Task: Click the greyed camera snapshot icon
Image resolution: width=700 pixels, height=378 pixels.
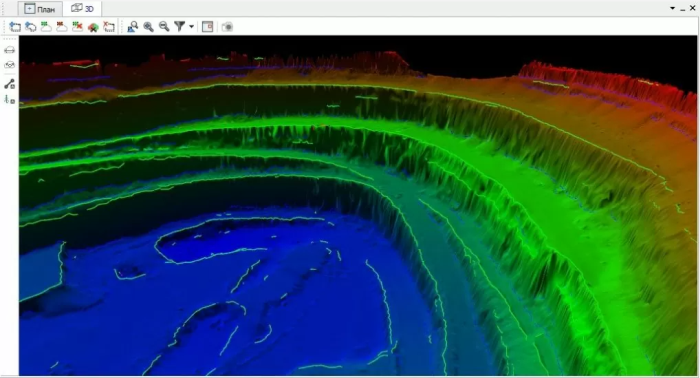Action: (x=227, y=27)
